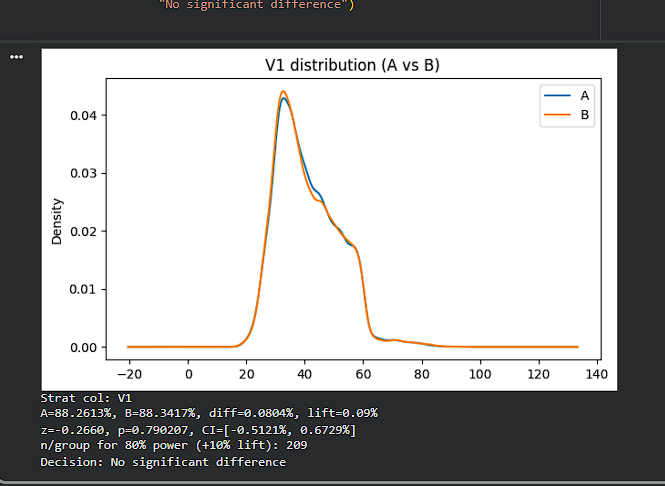Image resolution: width=665 pixels, height=486 pixels.
Task: Click the y-axis tick label 0.00
Action: (83, 347)
